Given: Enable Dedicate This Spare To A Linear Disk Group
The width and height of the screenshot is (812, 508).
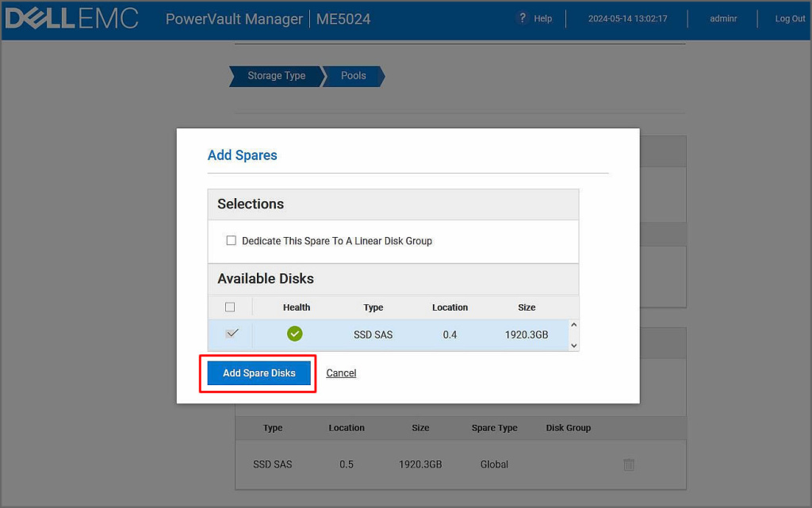Looking at the screenshot, I should coord(232,241).
